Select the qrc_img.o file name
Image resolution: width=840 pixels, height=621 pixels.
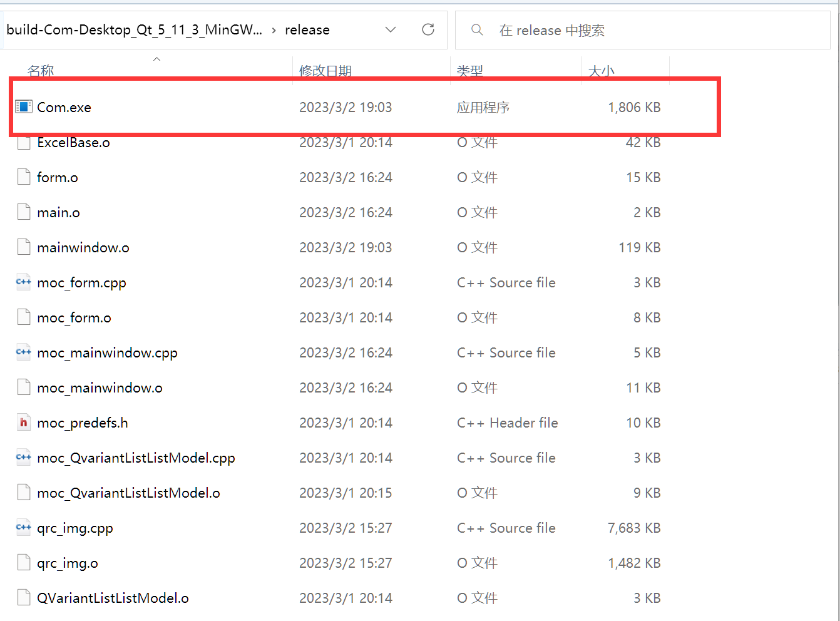point(68,563)
